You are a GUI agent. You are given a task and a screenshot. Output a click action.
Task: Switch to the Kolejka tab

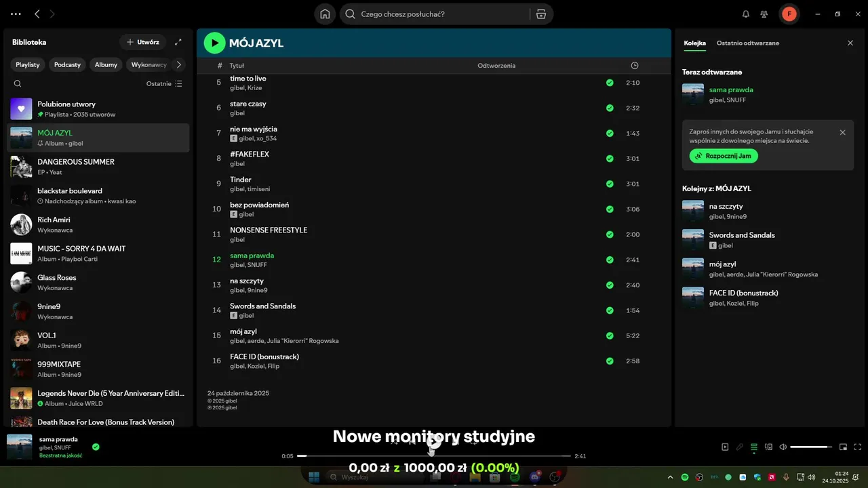pyautogui.click(x=694, y=43)
